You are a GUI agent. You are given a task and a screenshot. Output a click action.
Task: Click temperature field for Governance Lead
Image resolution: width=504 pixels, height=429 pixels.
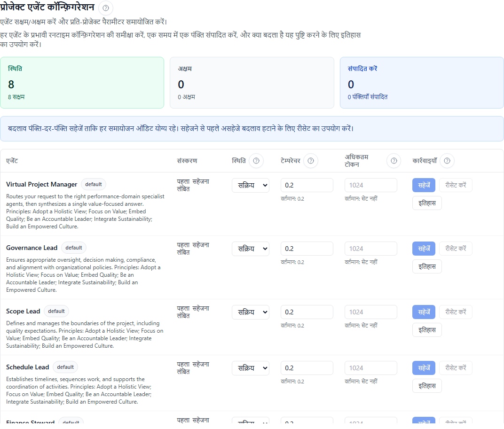(x=307, y=249)
